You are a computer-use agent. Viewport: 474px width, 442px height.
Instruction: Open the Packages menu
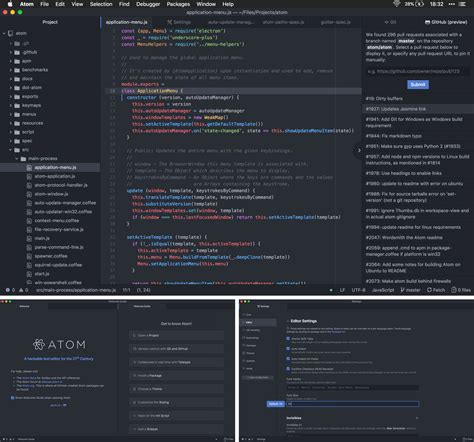click(178, 4)
